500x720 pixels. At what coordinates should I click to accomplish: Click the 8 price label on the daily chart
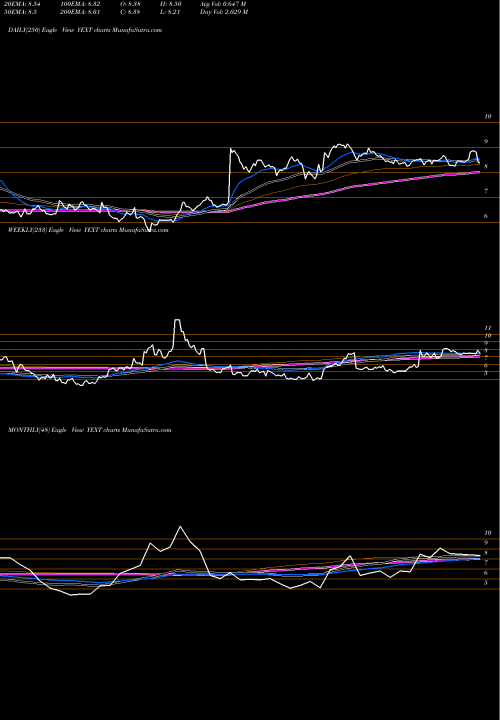[x=486, y=167]
